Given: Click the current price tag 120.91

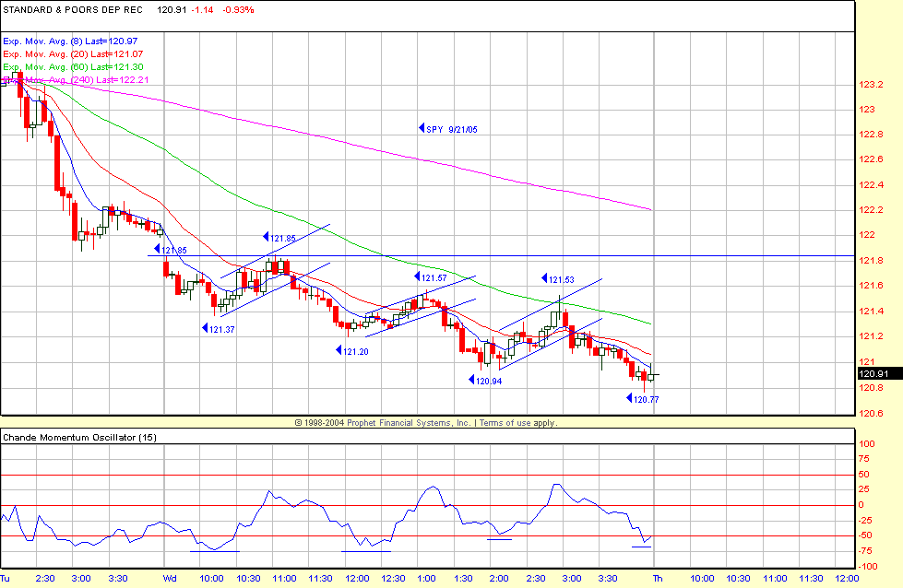Looking at the screenshot, I should (x=872, y=374).
